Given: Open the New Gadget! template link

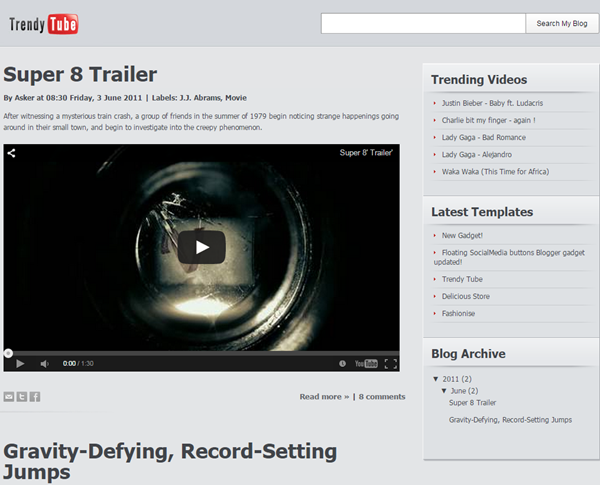Looking at the screenshot, I should (462, 235).
